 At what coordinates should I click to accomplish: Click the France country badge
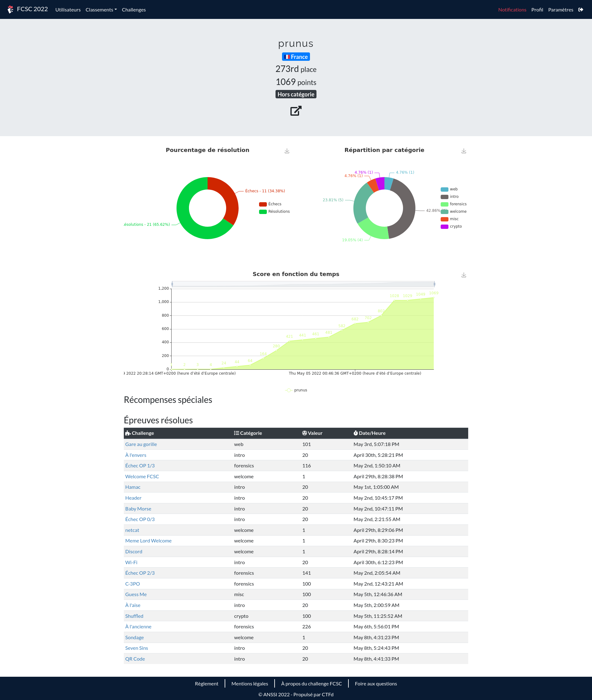tap(296, 57)
